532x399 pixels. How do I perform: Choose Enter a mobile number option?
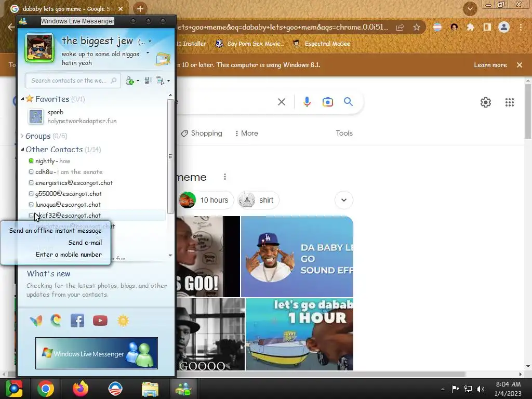pos(69,255)
